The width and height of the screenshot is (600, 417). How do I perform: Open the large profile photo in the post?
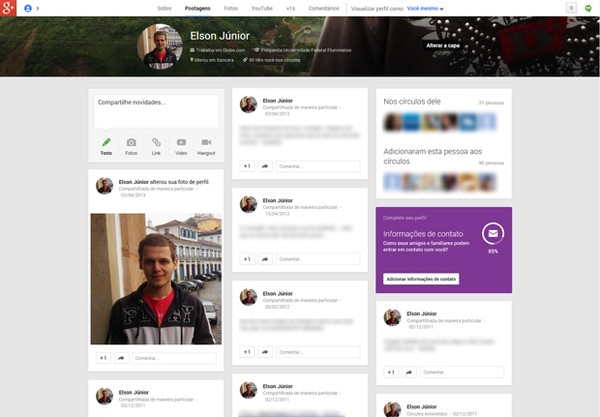[156, 279]
